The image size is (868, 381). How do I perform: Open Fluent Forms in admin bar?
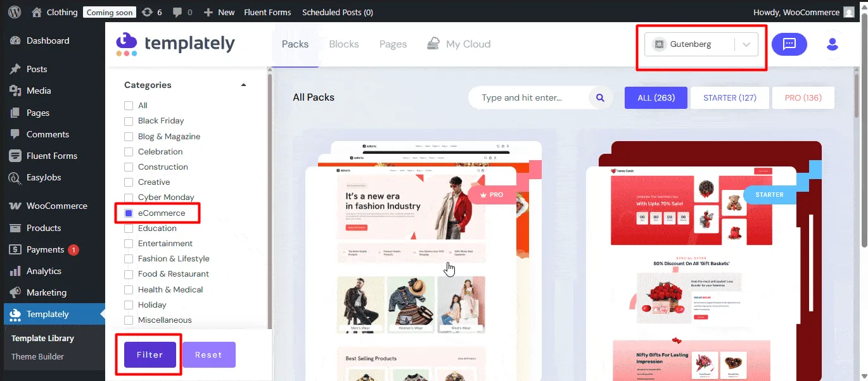point(267,12)
